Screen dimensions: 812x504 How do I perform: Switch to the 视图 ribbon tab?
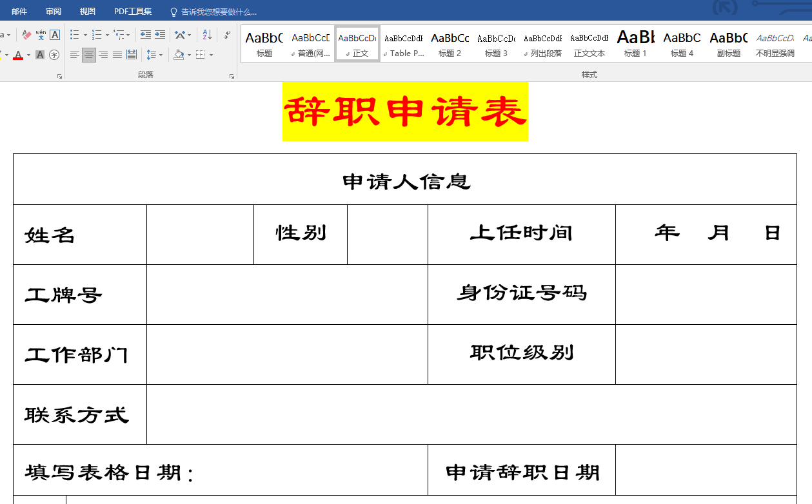tap(88, 10)
